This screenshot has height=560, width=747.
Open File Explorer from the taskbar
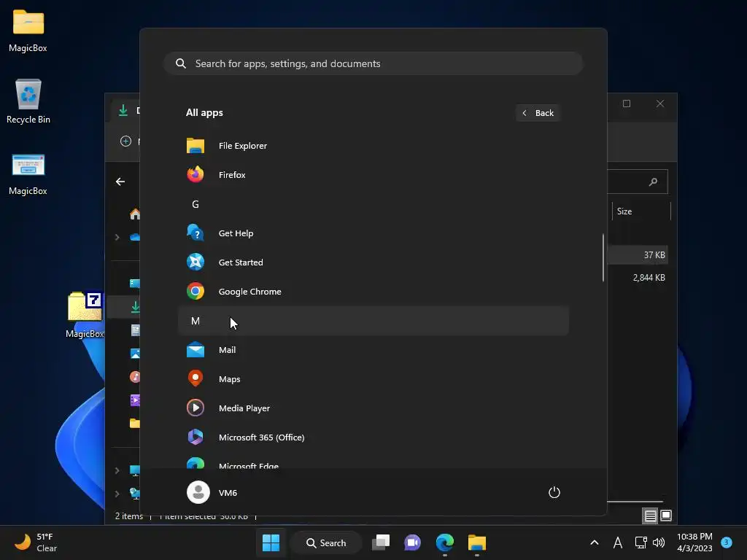tap(477, 542)
